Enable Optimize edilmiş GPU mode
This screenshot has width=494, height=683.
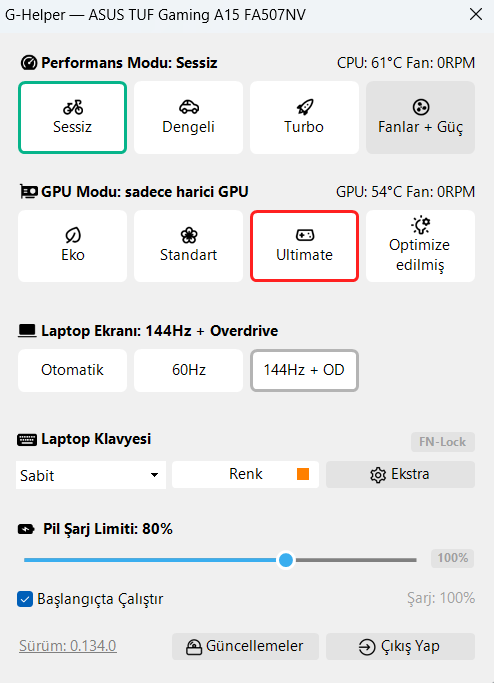tap(420, 246)
